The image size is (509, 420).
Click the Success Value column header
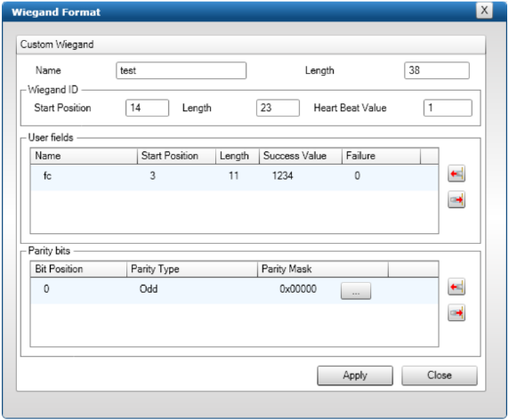(x=300, y=156)
